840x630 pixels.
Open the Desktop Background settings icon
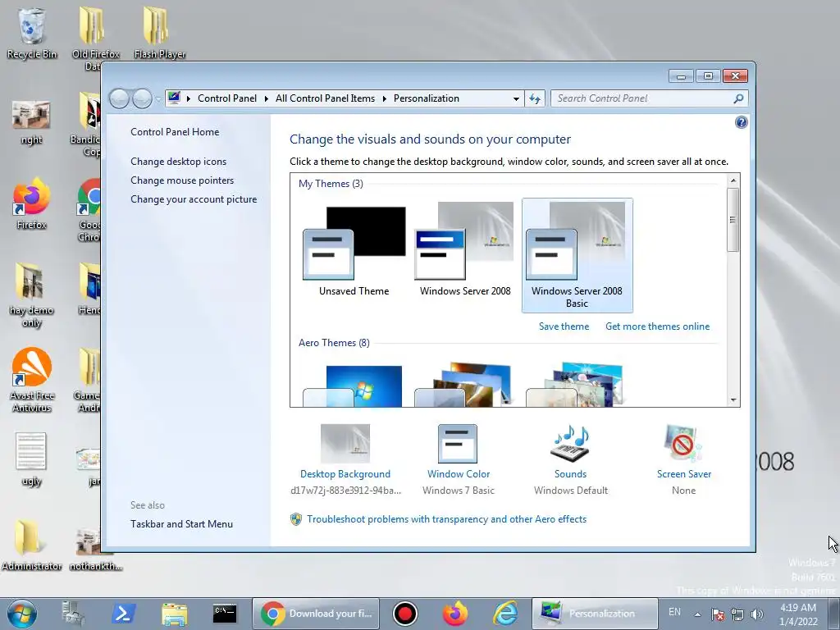click(x=345, y=444)
